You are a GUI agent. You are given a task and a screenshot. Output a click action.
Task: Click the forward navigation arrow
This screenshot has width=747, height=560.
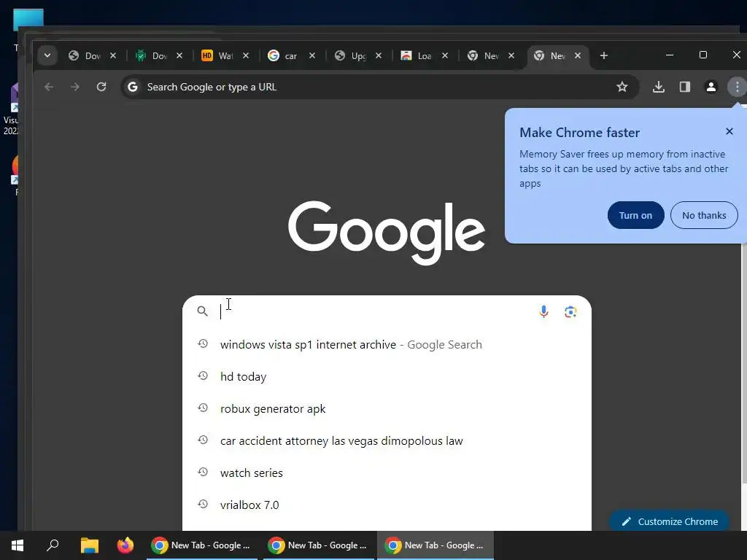click(x=75, y=87)
